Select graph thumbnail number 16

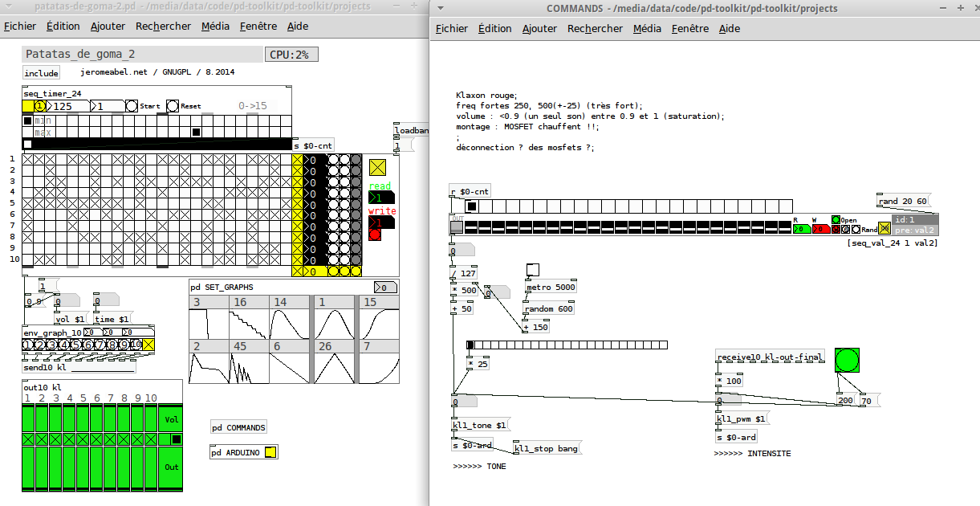250,317
